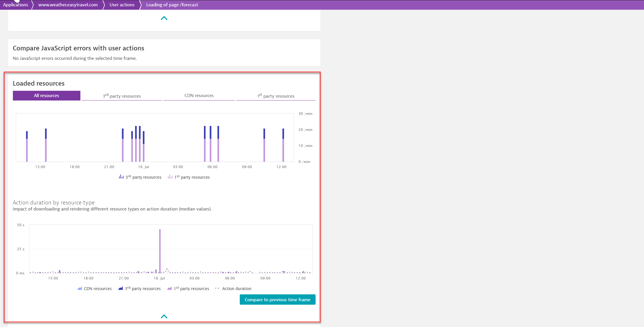
Task: Click Compare to previous time frame button
Action: coord(278,300)
